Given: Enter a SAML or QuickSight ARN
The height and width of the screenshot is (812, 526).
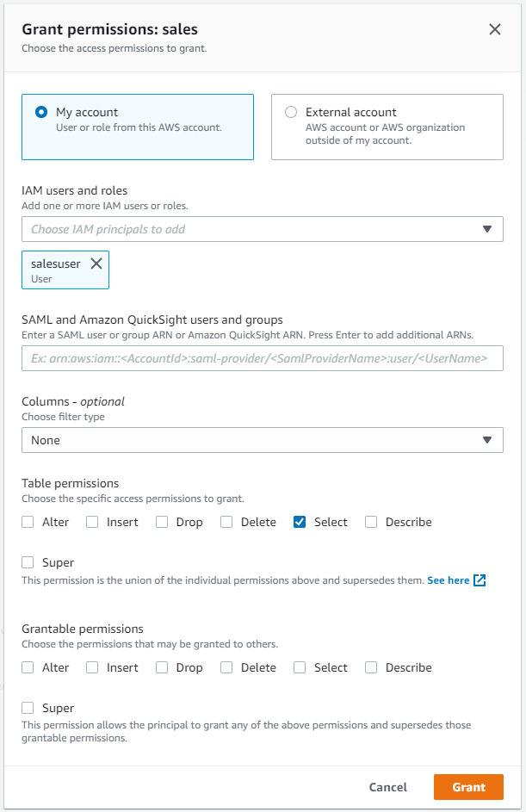Looking at the screenshot, I should click(x=262, y=358).
